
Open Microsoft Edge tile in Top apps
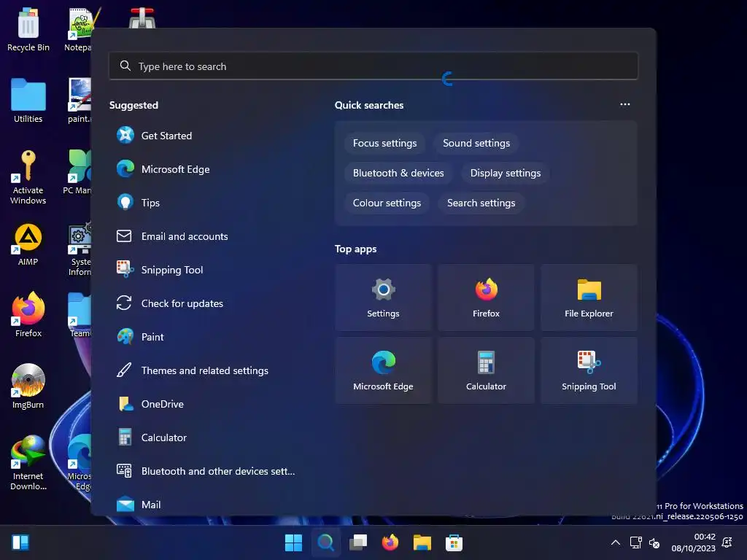pos(383,370)
